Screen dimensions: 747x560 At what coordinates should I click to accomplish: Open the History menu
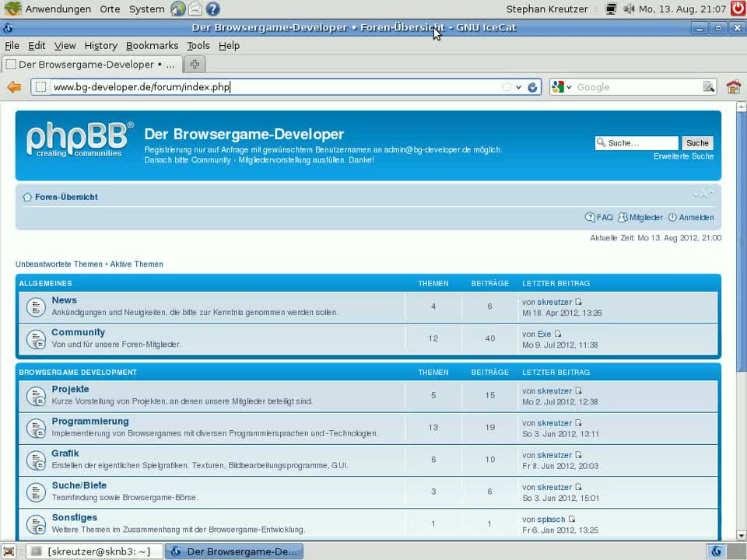click(100, 46)
